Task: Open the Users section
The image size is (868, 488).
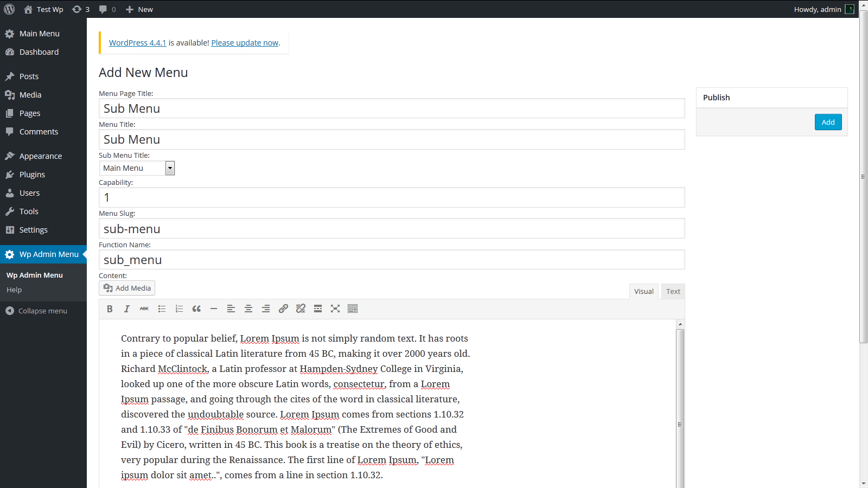Action: [x=43, y=193]
